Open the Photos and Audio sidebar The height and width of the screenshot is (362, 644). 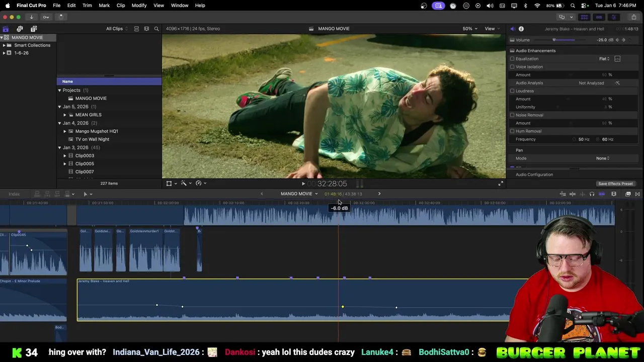[x=20, y=29]
